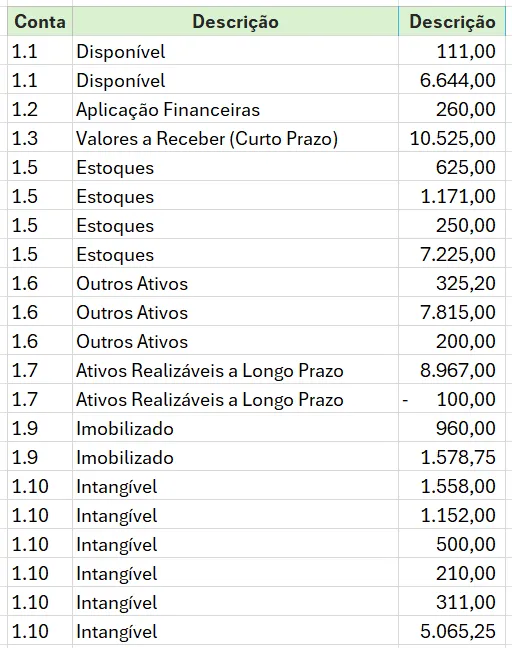Select the cell with value 8.967,00
Screen dimensions: 512x648
(452, 369)
